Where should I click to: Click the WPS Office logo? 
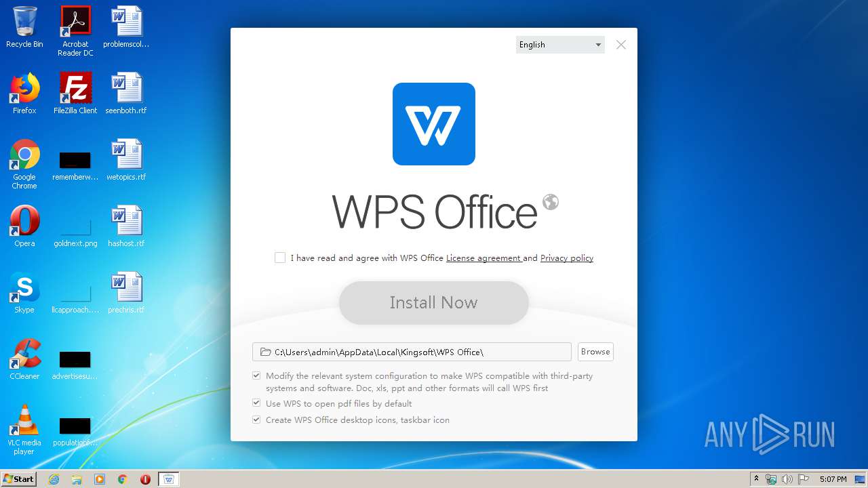point(434,124)
